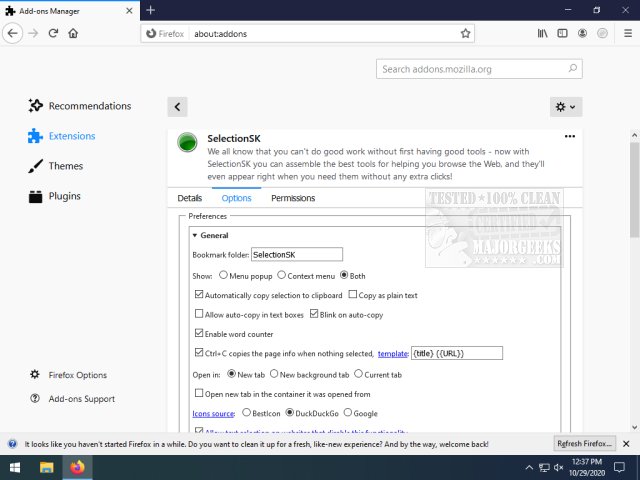Choose BestIcon as icons source

tap(246, 412)
